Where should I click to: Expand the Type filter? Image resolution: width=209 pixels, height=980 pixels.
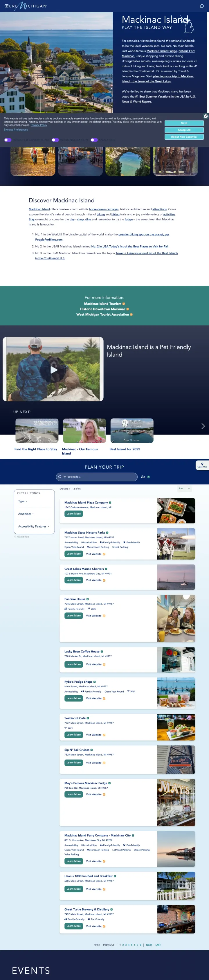click(x=23, y=501)
